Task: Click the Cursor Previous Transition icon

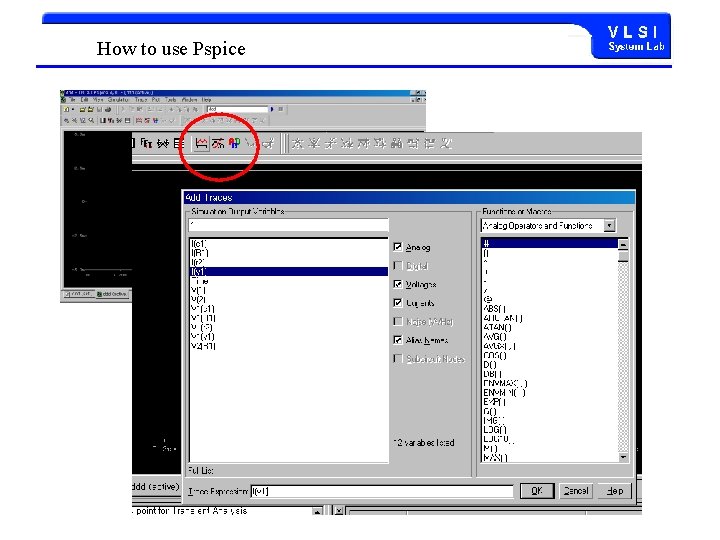Action: coord(430,143)
